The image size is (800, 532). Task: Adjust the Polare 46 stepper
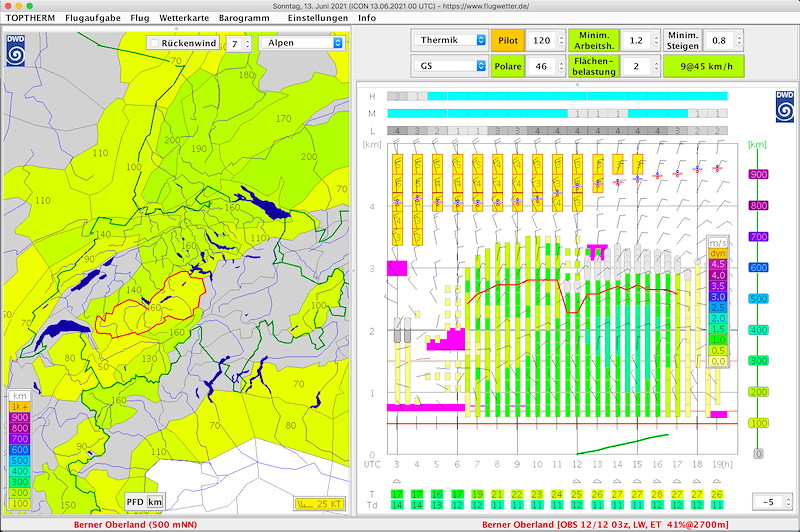(x=561, y=66)
